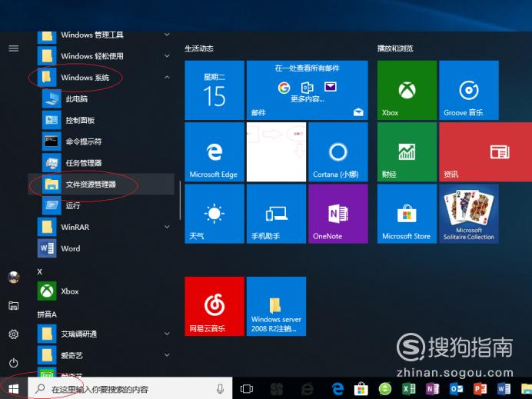The height and width of the screenshot is (399, 532).
Task: Open Windows server 2008 R2 folder tile
Action: point(276,307)
